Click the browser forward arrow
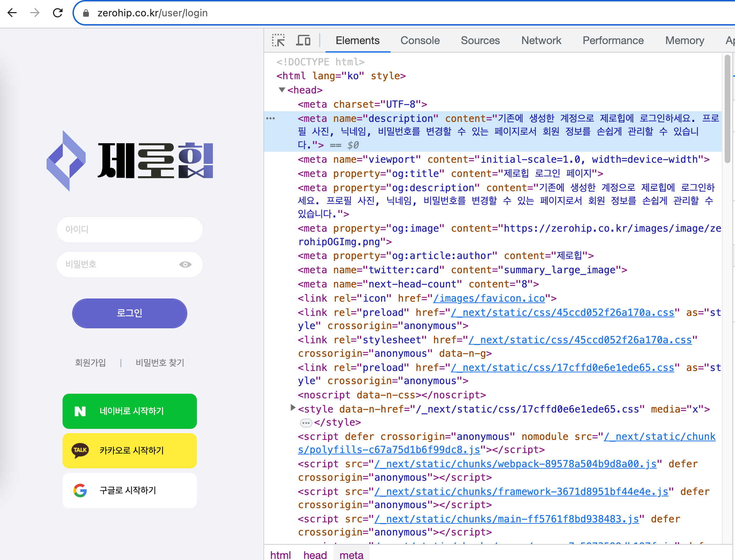Image resolution: width=735 pixels, height=560 pixels. (x=35, y=13)
